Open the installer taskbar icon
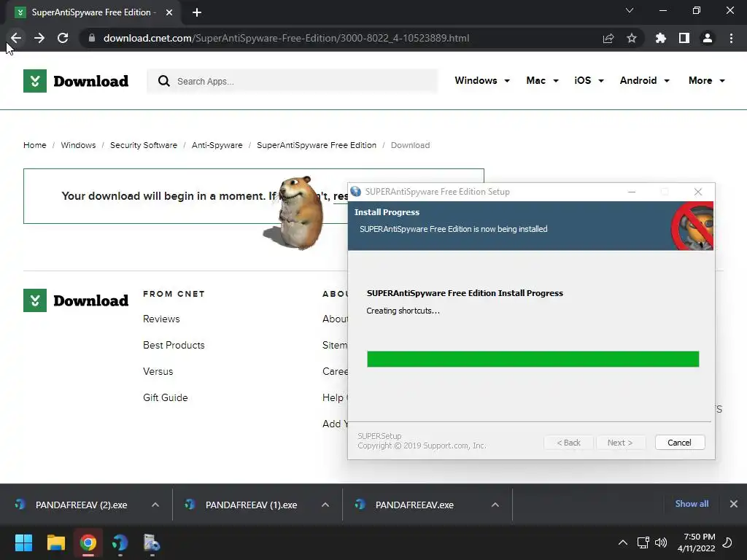 coord(152,542)
